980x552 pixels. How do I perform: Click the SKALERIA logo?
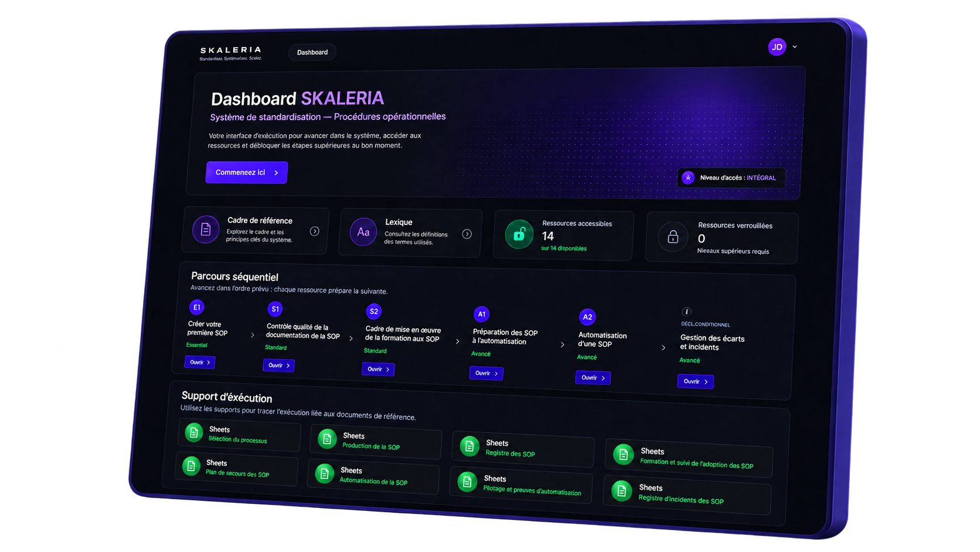pos(230,53)
